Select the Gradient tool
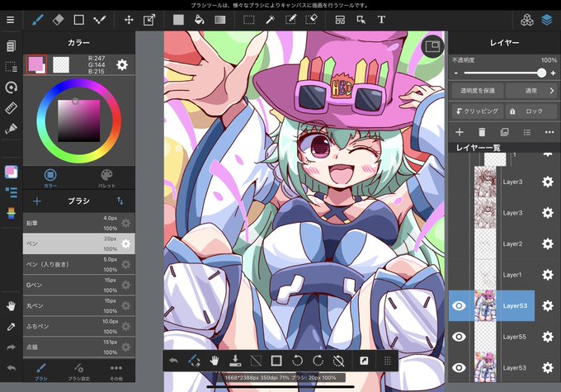Screen dimensions: 561x392 220,20
